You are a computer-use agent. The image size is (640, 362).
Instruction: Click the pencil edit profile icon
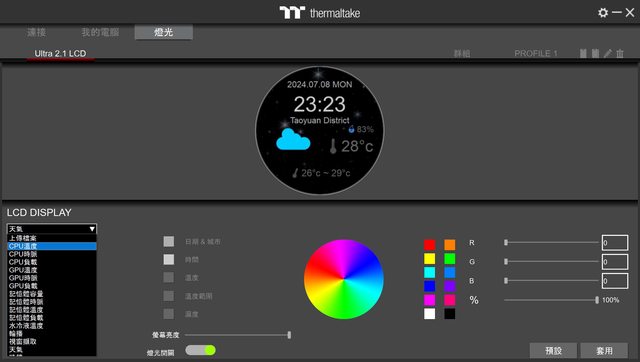point(608,53)
